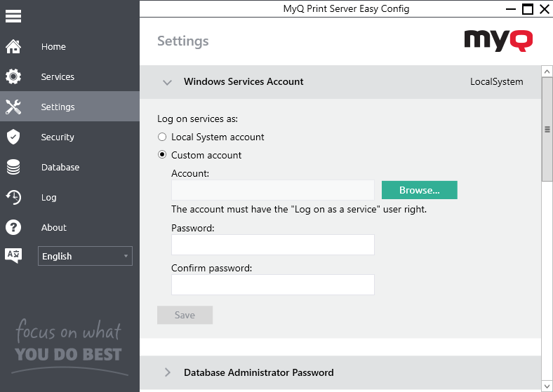
Task: Click the Log history clock icon
Action: tap(13, 198)
